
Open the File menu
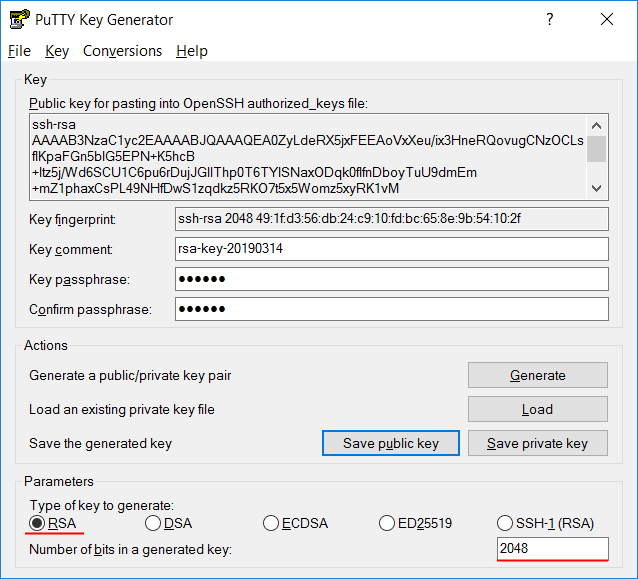coord(19,51)
